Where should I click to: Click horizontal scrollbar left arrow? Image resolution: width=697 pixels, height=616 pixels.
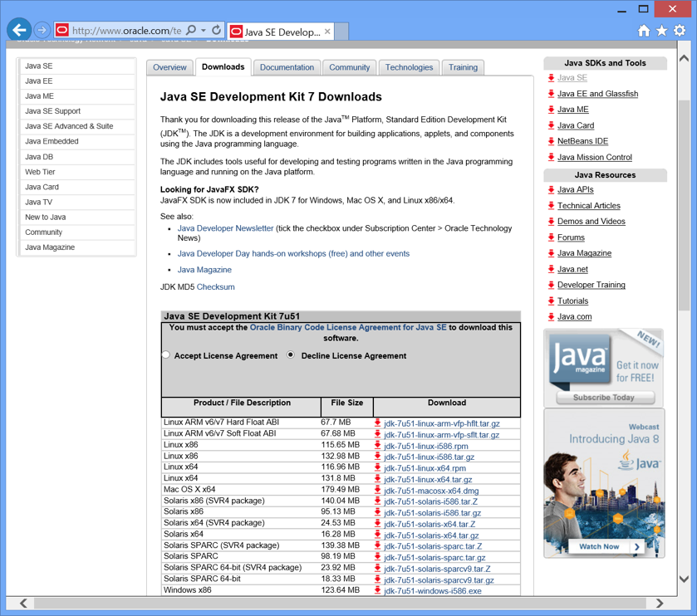coord(23,603)
